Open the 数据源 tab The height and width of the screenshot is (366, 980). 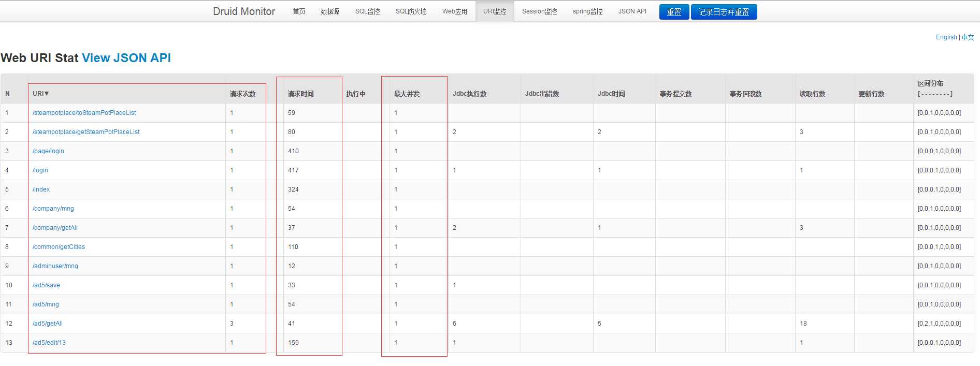tap(330, 11)
